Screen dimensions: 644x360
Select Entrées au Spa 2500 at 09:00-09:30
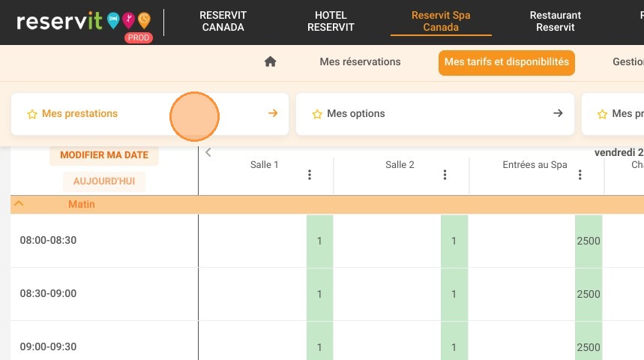[x=589, y=341]
